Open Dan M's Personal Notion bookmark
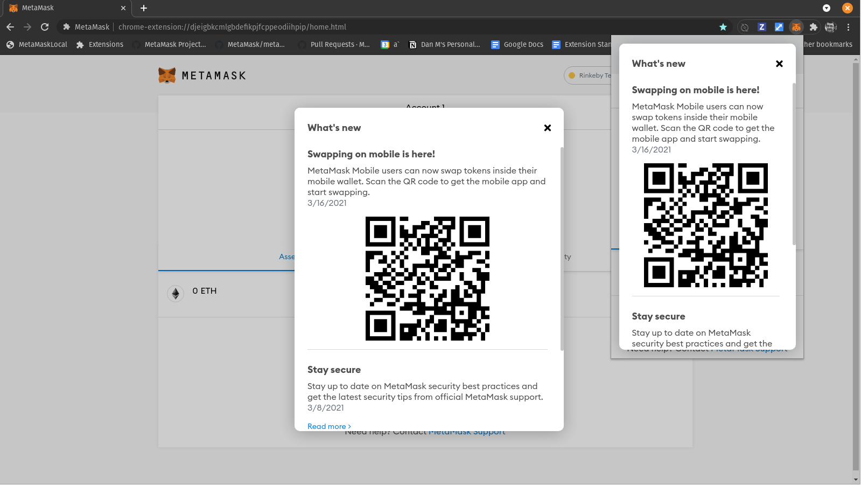The image size is (868, 485). (445, 45)
